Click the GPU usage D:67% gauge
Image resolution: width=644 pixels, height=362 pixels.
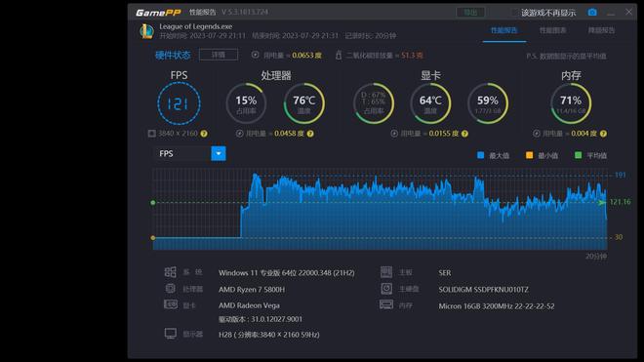(374, 103)
